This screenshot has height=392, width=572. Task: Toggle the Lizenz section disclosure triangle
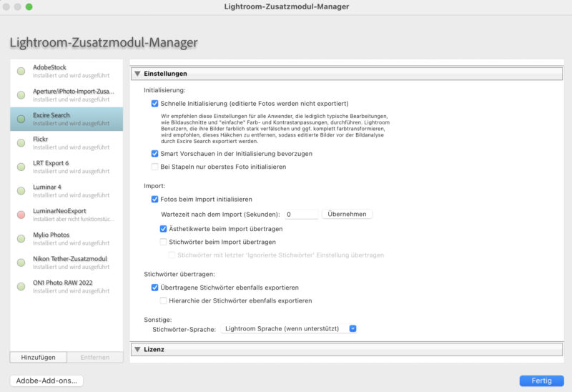(137, 350)
